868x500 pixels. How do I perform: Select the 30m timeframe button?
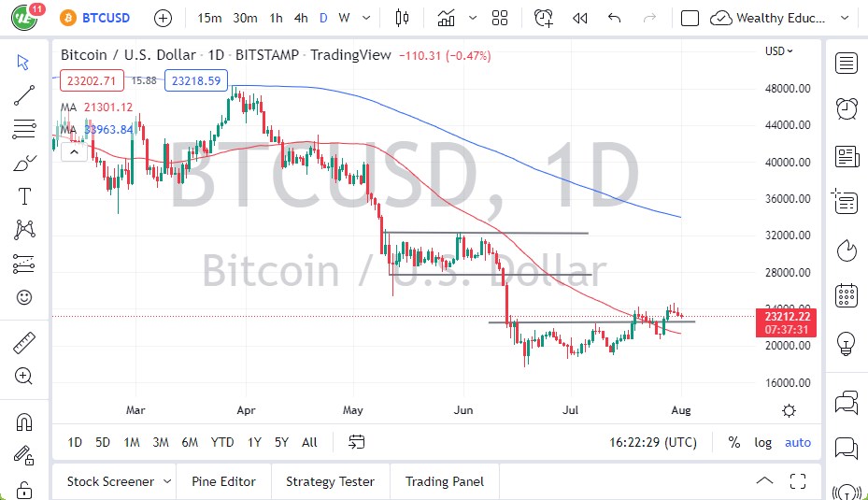coord(245,18)
